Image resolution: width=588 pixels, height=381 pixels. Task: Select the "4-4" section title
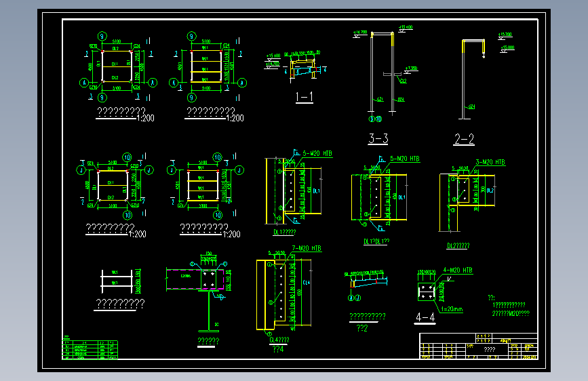[x=425, y=318]
